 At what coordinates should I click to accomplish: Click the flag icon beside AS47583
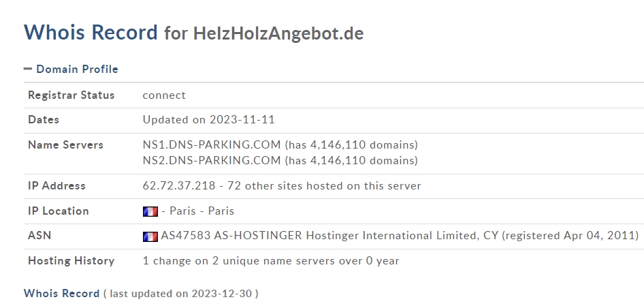[x=150, y=236]
